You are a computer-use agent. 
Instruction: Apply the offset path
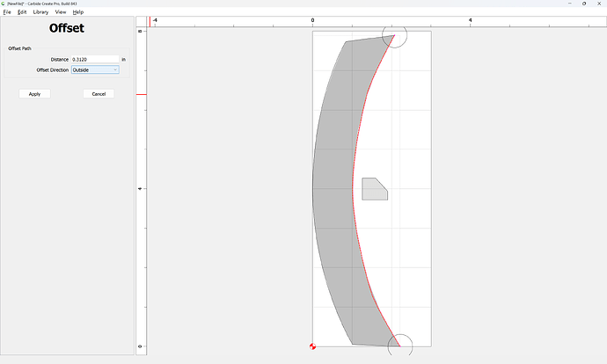pos(35,94)
